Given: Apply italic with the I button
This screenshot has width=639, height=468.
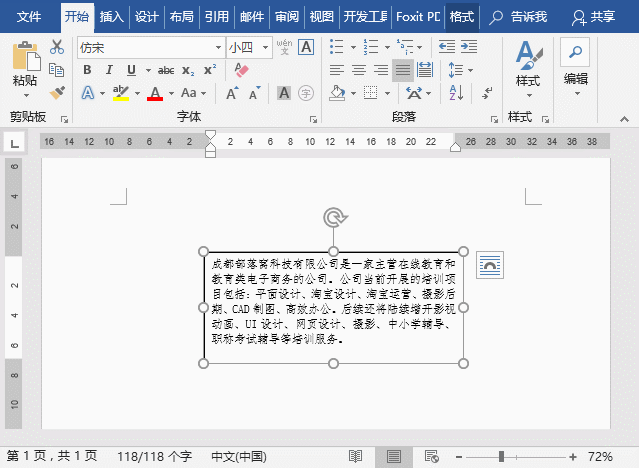Looking at the screenshot, I should tap(109, 70).
